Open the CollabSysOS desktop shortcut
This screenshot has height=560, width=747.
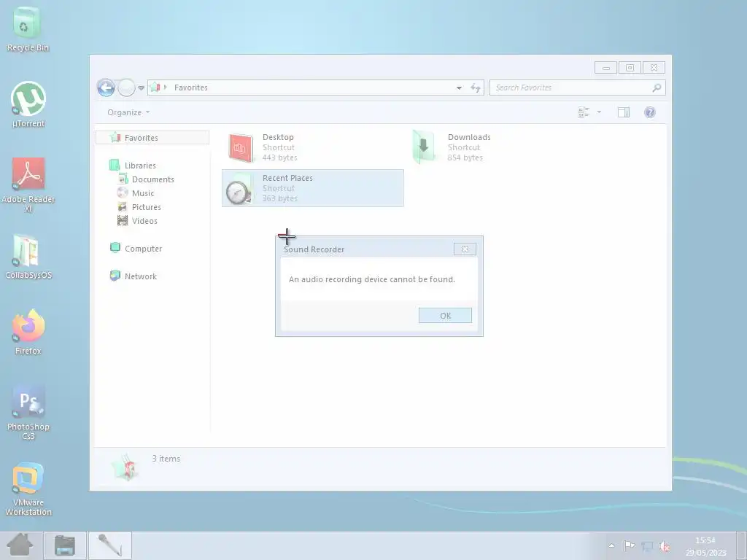coord(28,256)
